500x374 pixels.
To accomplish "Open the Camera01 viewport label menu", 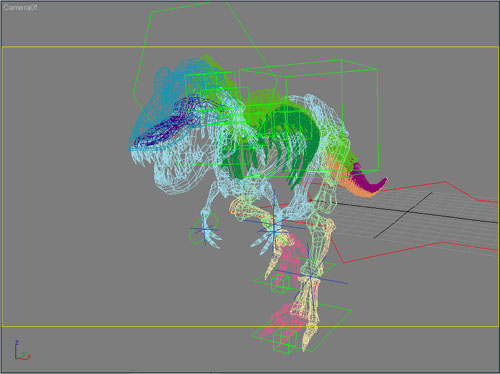I will click(20, 7).
